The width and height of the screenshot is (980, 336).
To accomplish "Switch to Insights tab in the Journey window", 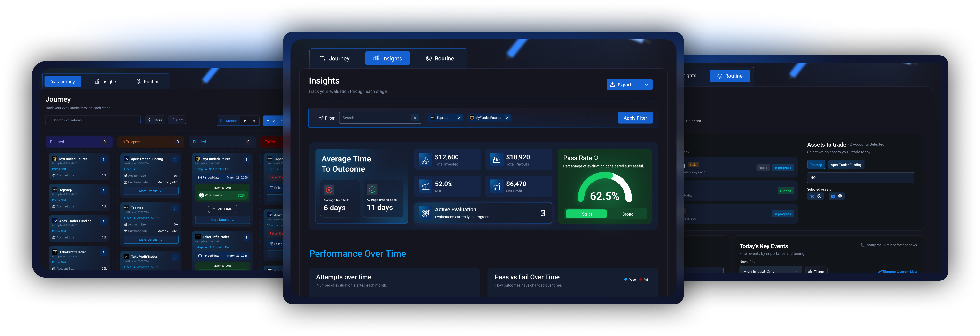I will [106, 82].
